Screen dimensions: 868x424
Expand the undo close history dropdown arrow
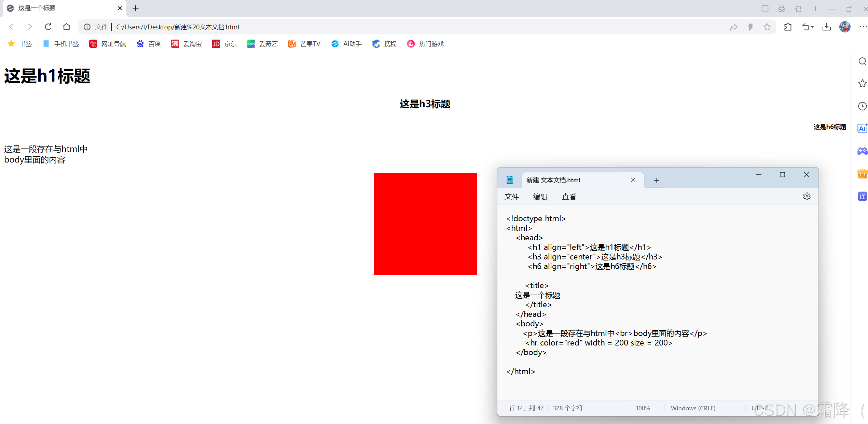tap(813, 27)
